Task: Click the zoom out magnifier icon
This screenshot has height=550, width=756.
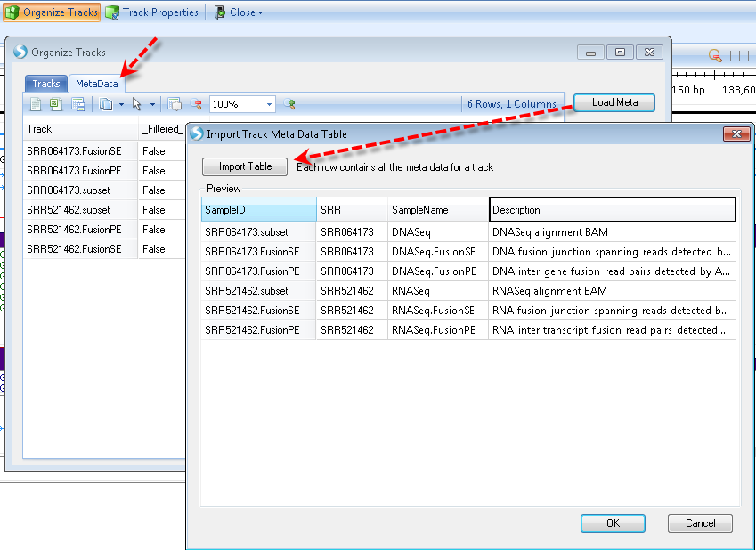Action: click(196, 103)
